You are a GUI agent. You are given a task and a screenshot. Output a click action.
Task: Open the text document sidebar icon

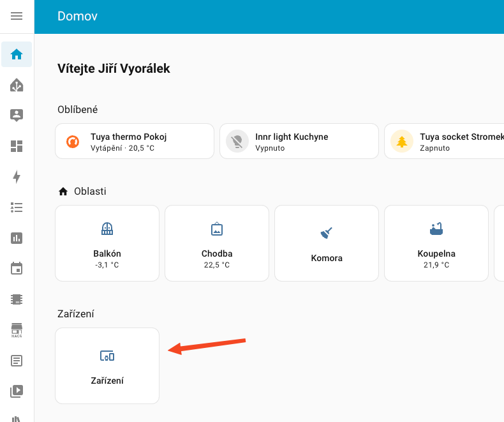17,361
